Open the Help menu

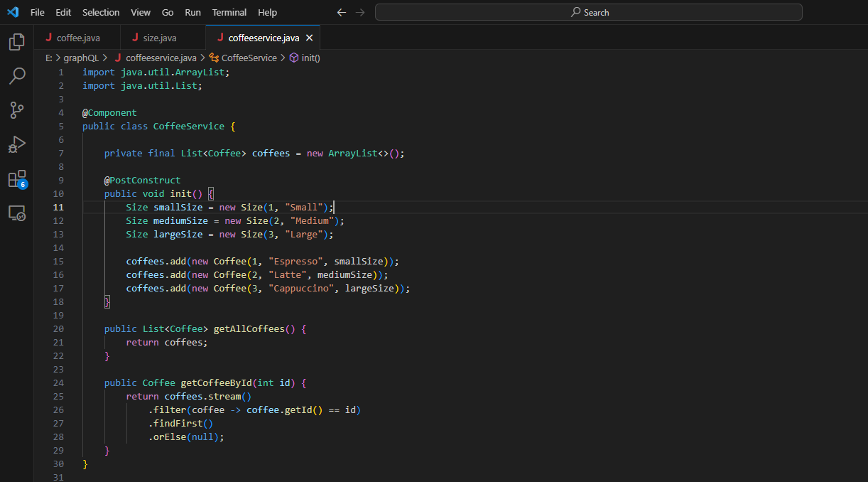(268, 12)
